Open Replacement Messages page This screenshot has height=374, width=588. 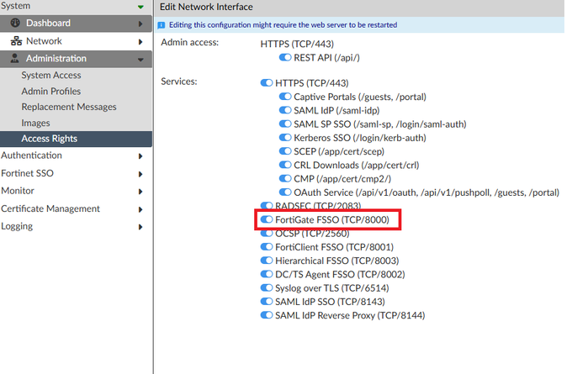click(69, 107)
